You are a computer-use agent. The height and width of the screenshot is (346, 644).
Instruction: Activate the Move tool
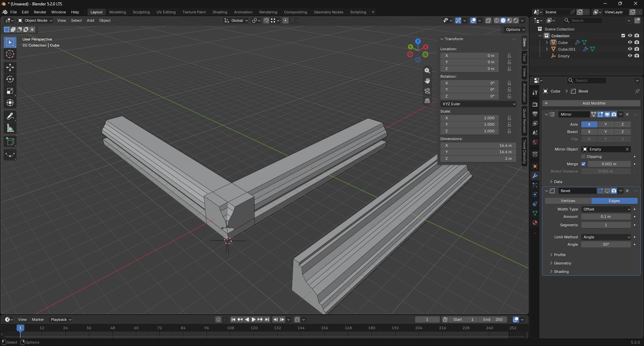(x=10, y=67)
